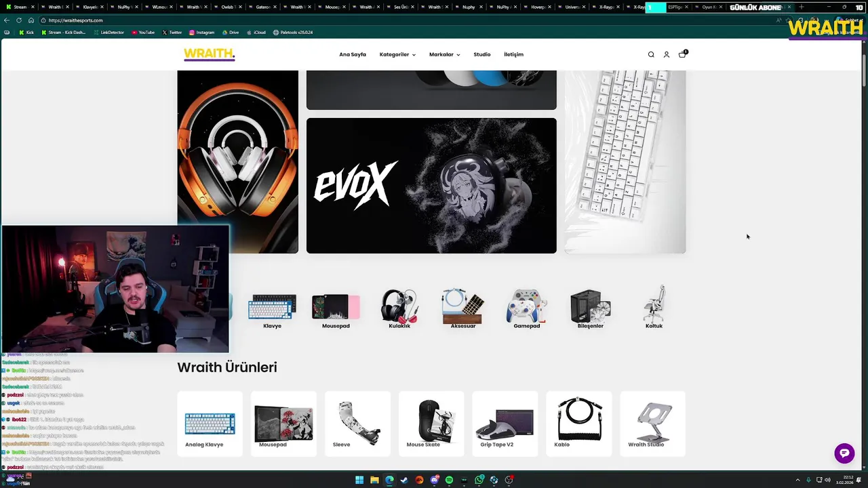
Task: Open the Sleeve product card
Action: pos(357,424)
